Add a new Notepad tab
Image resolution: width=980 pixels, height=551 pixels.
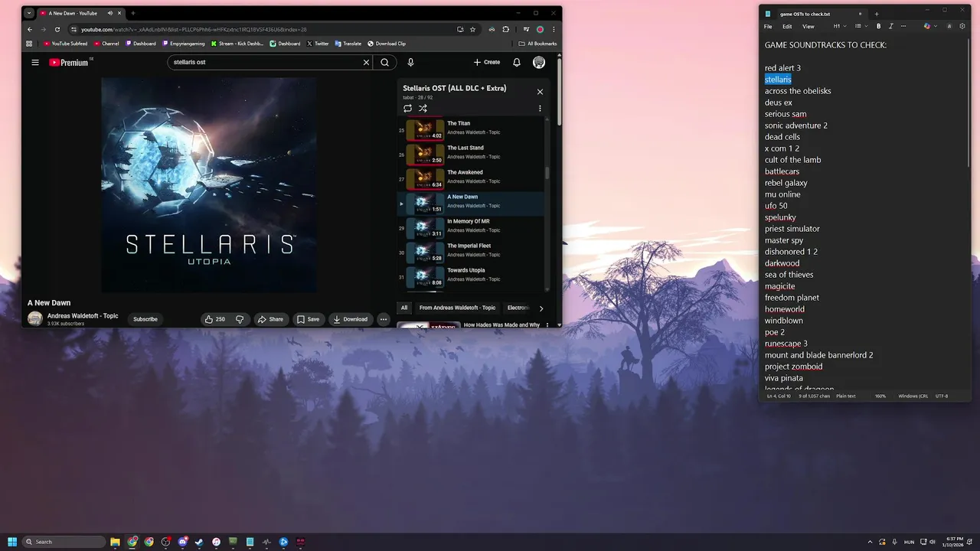tap(877, 14)
